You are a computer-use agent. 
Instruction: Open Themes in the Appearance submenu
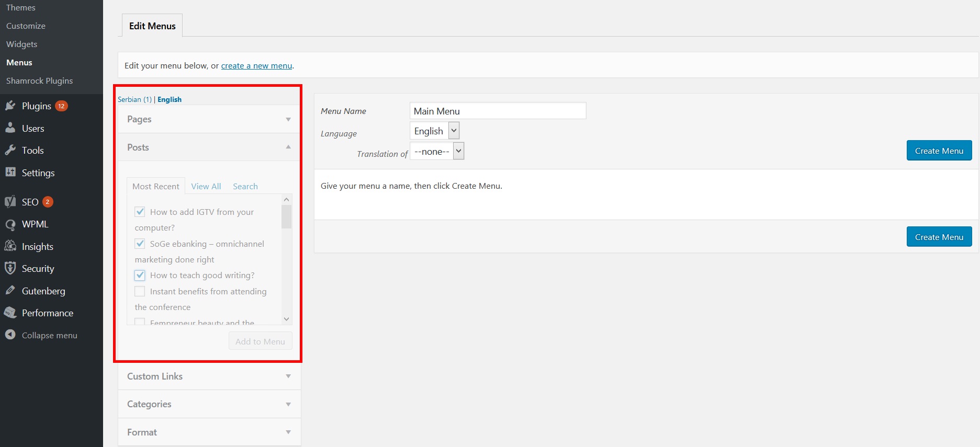21,7
